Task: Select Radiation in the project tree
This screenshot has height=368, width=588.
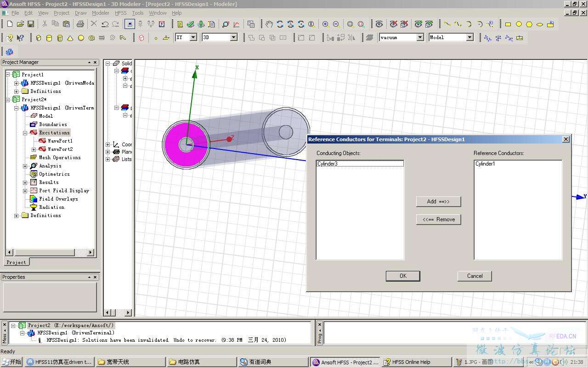Action: [51, 207]
